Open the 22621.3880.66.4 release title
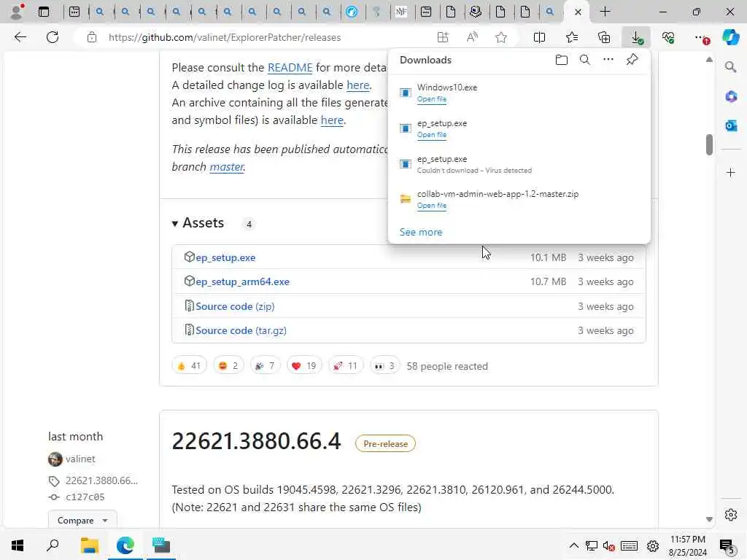Image resolution: width=747 pixels, height=560 pixels. click(256, 441)
